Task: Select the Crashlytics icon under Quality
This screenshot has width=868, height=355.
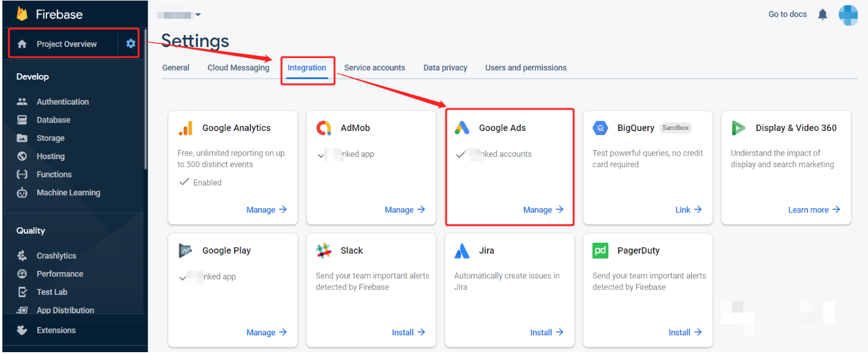Action: pos(22,255)
